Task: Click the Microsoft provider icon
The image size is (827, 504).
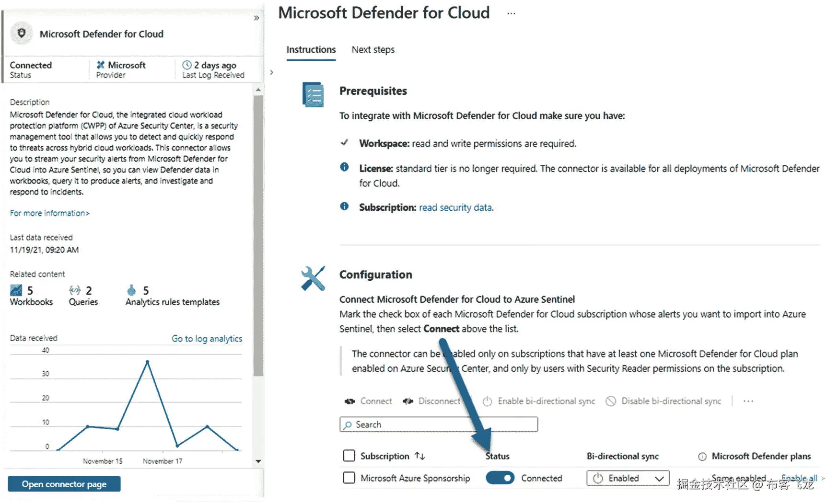Action: (100, 65)
